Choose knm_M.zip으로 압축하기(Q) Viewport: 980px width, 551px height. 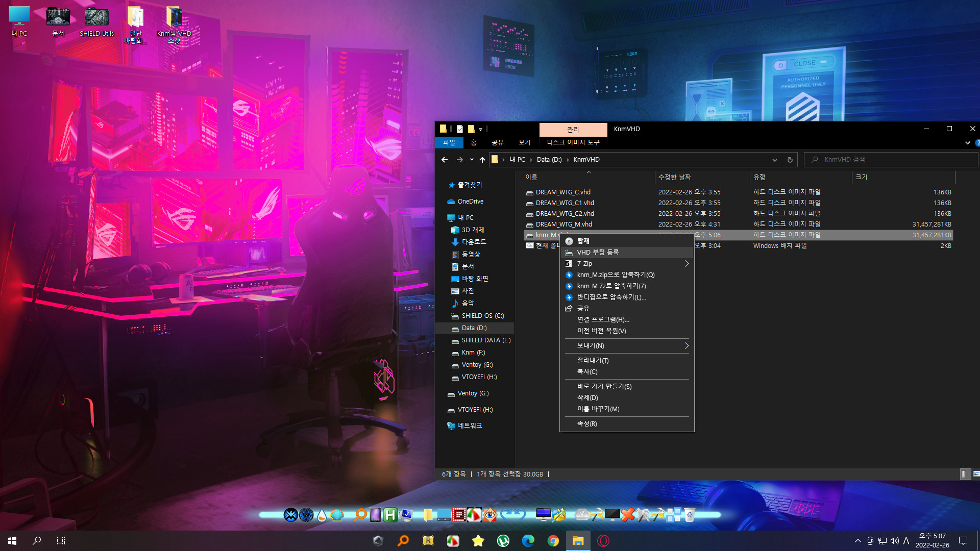pos(627,275)
